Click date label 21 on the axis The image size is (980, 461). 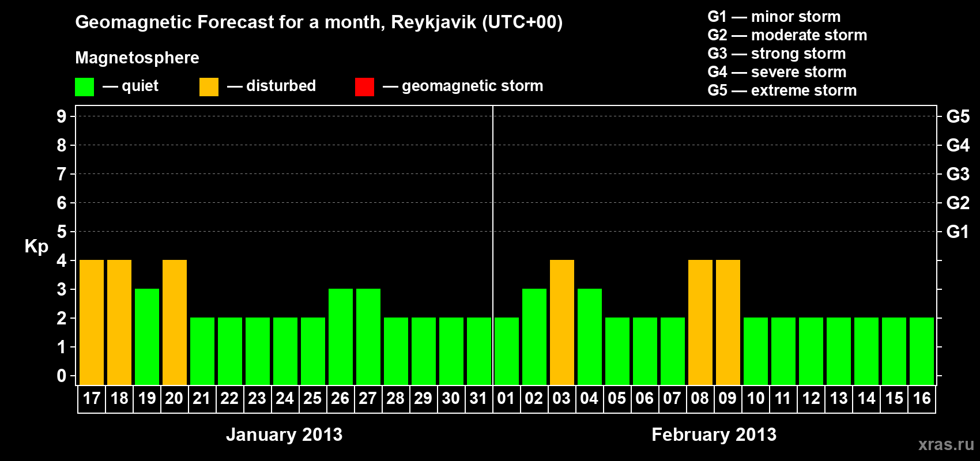(202, 399)
